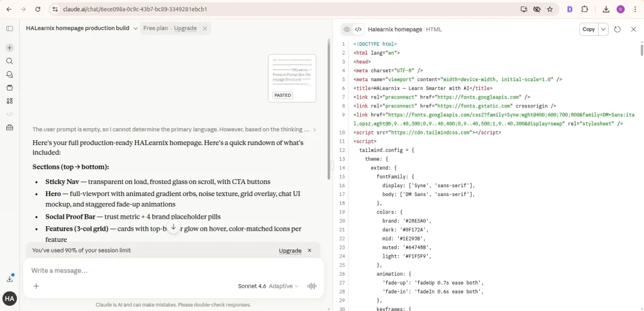644x311 pixels.
Task: Switch artifact to code view
Action: 358,29
